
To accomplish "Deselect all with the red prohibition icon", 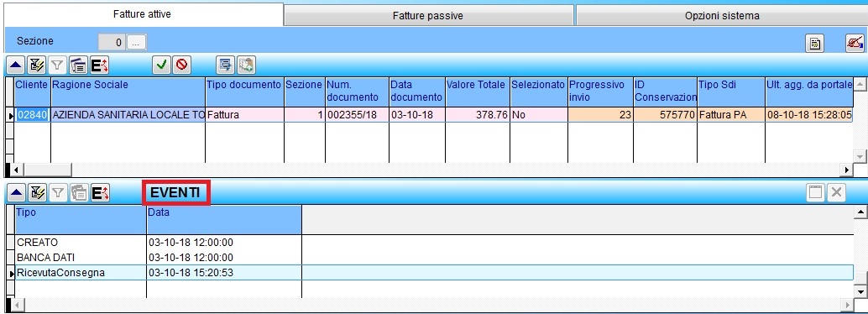I will pyautogui.click(x=181, y=65).
